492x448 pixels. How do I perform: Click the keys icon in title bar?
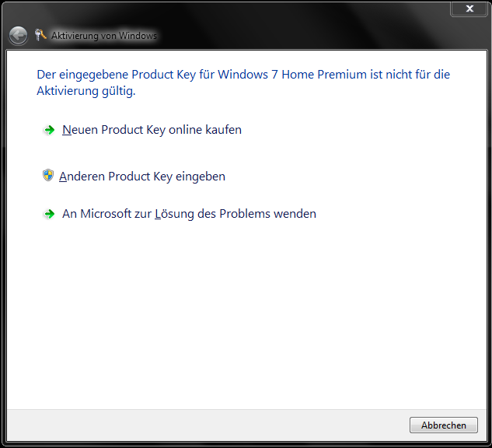pyautogui.click(x=40, y=35)
